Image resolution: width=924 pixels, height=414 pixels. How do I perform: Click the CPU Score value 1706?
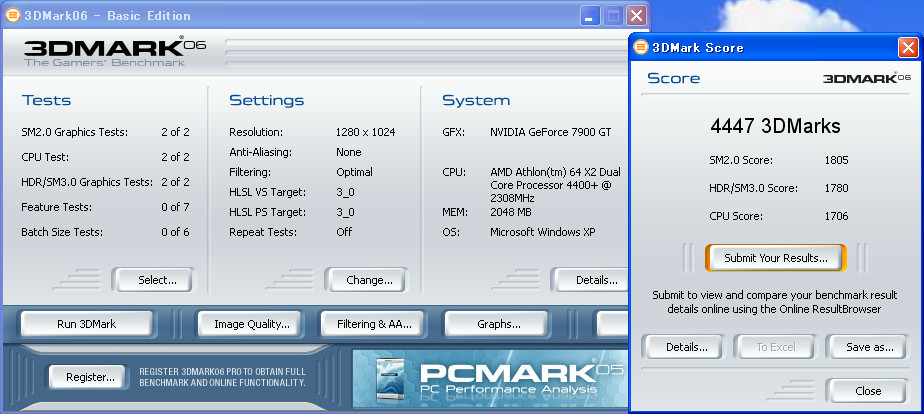tap(837, 216)
